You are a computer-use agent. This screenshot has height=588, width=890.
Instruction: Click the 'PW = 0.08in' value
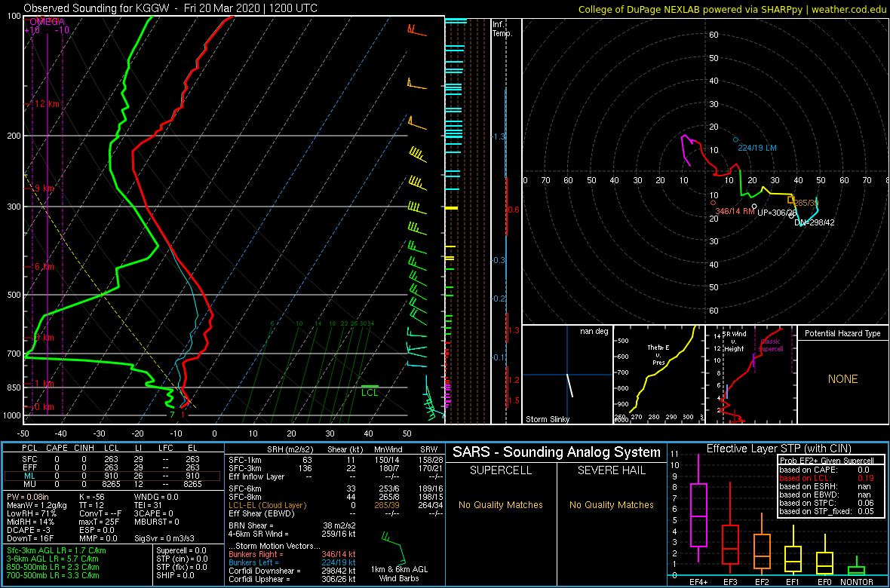click(29, 498)
